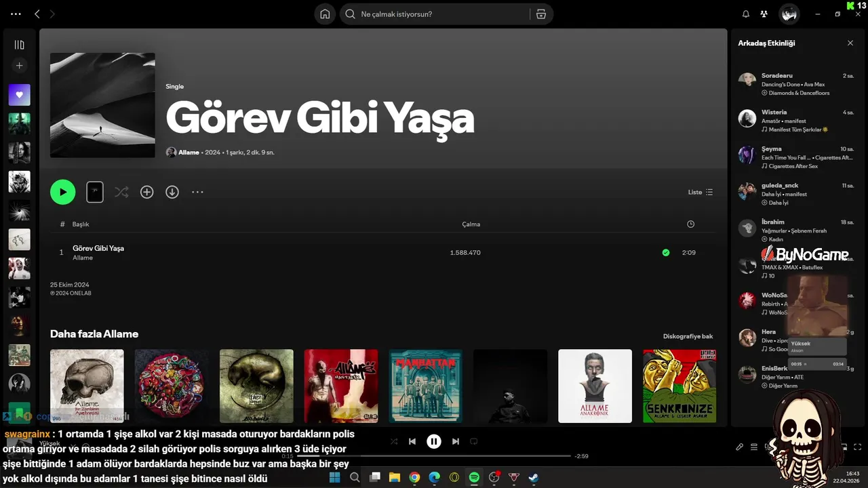Open Allame artist link beside avatar

pyautogui.click(x=189, y=152)
